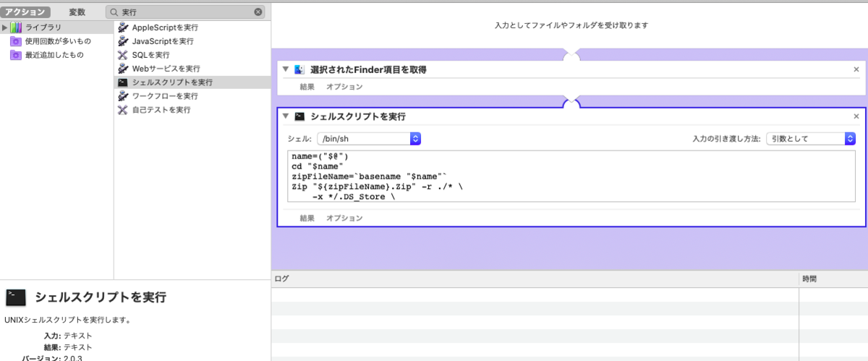Select the アクション tab

(26, 12)
